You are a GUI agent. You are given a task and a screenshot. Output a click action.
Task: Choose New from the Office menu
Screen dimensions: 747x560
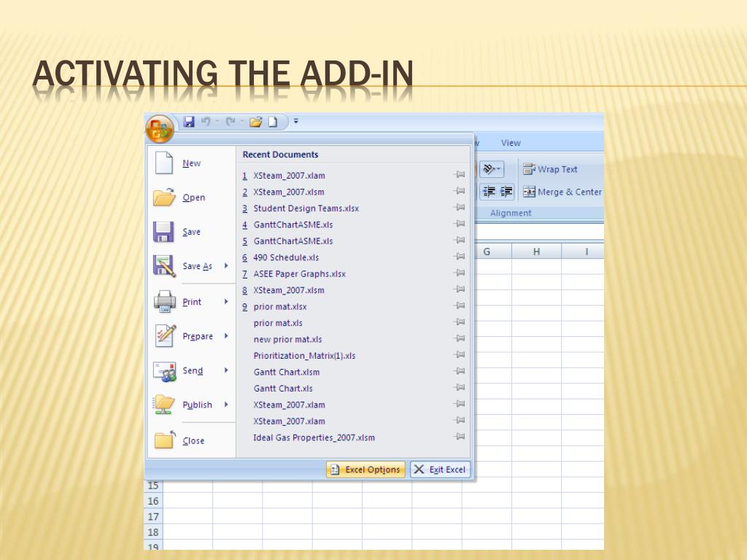[192, 163]
